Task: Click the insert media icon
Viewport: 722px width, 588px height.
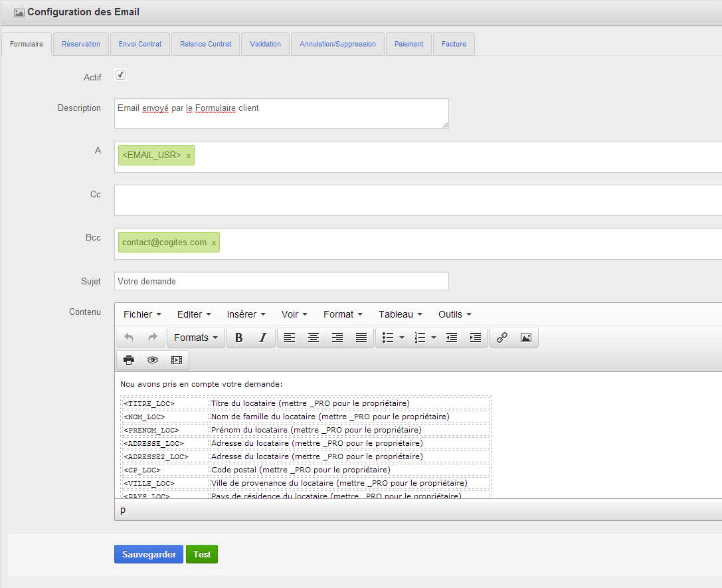Action: [x=177, y=360]
